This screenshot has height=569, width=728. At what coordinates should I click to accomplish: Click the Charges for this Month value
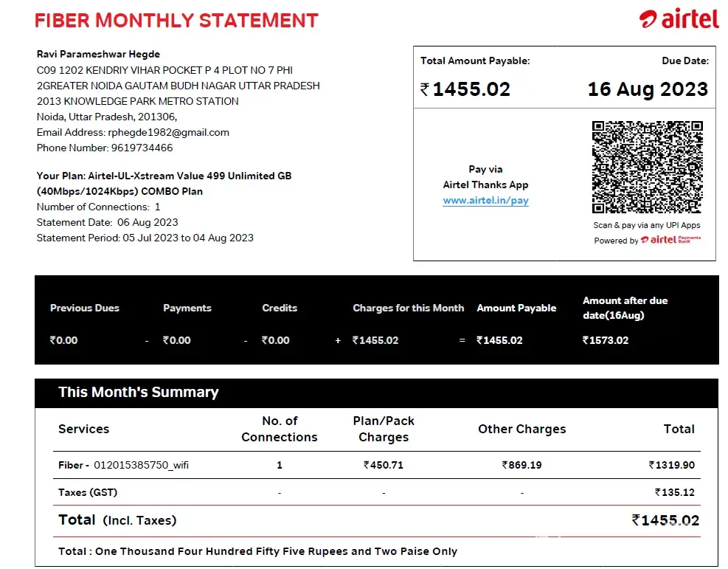375,340
